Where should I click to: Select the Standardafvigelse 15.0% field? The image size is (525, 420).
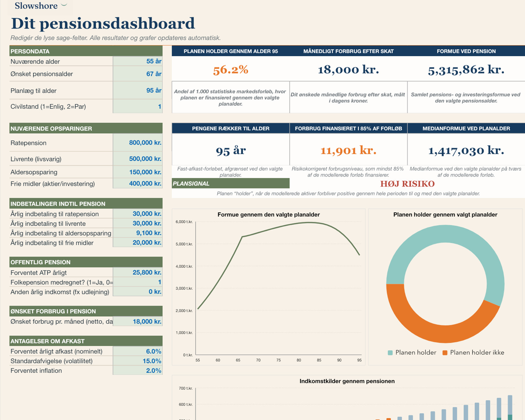point(138,361)
